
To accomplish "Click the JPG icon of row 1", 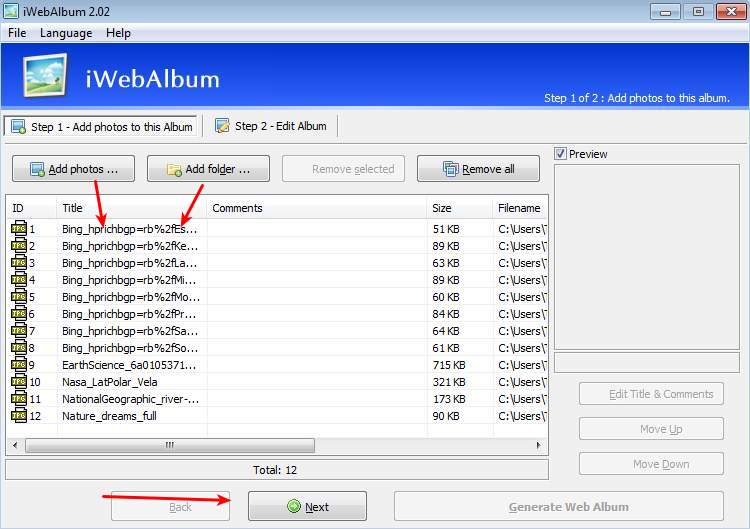I will pos(19,228).
